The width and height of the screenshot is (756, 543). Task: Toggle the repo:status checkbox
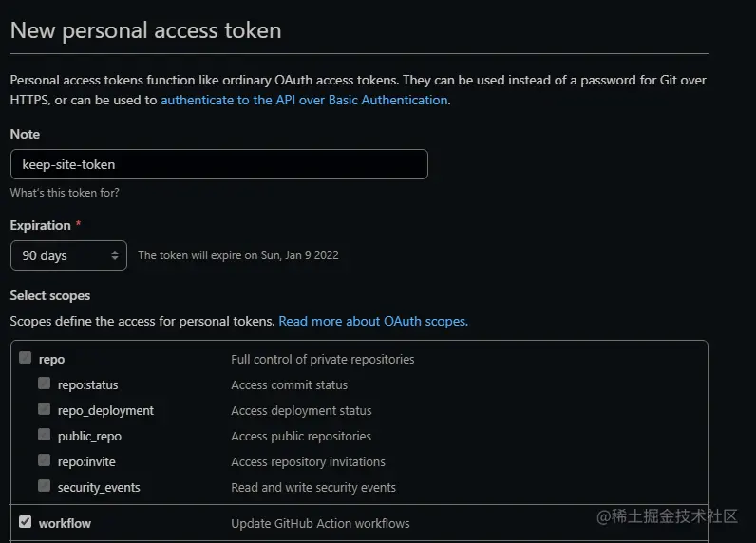click(x=44, y=384)
